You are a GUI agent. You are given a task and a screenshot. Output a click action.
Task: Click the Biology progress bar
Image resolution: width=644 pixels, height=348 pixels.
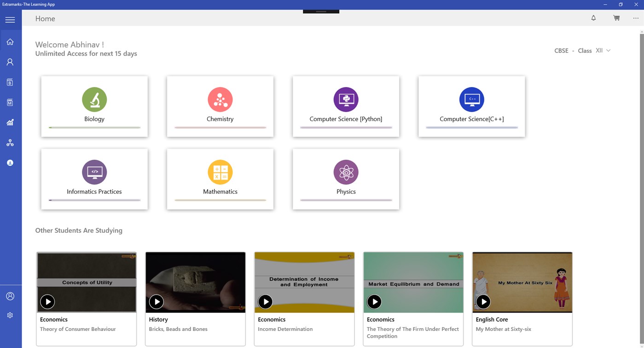pos(94,128)
